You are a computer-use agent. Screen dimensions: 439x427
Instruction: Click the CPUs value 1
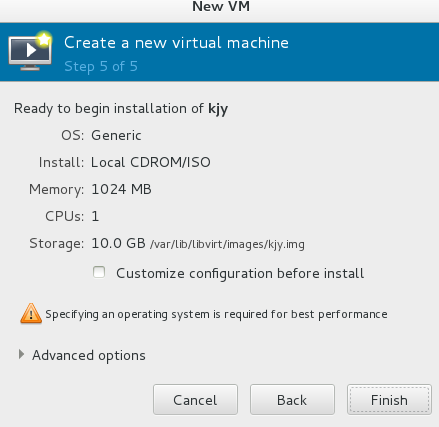(95, 216)
